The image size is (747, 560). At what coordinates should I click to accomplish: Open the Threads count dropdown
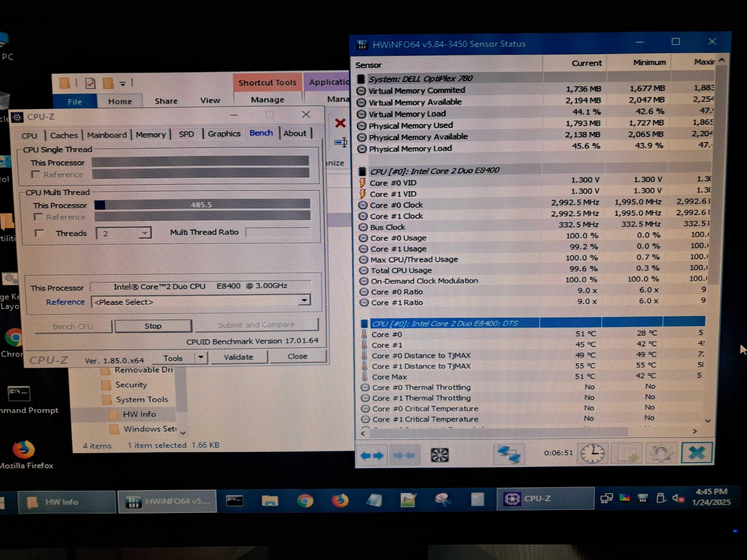coord(145,233)
